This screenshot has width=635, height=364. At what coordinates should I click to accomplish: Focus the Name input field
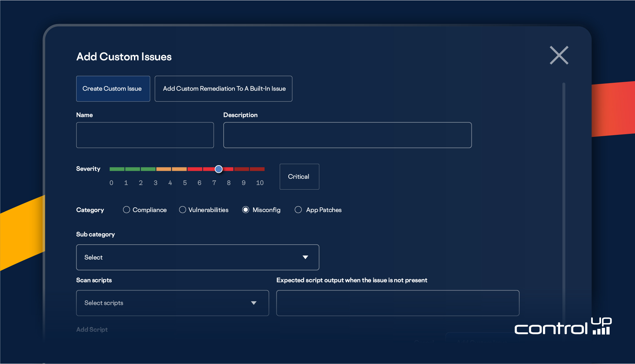[145, 135]
